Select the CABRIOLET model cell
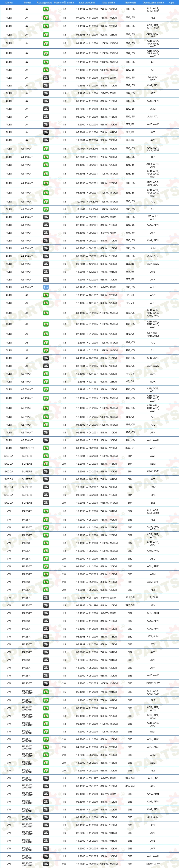The height and width of the screenshot is (868, 179). pyautogui.click(x=27, y=448)
